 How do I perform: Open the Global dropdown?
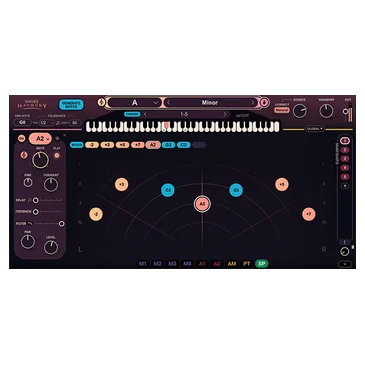pos(315,129)
